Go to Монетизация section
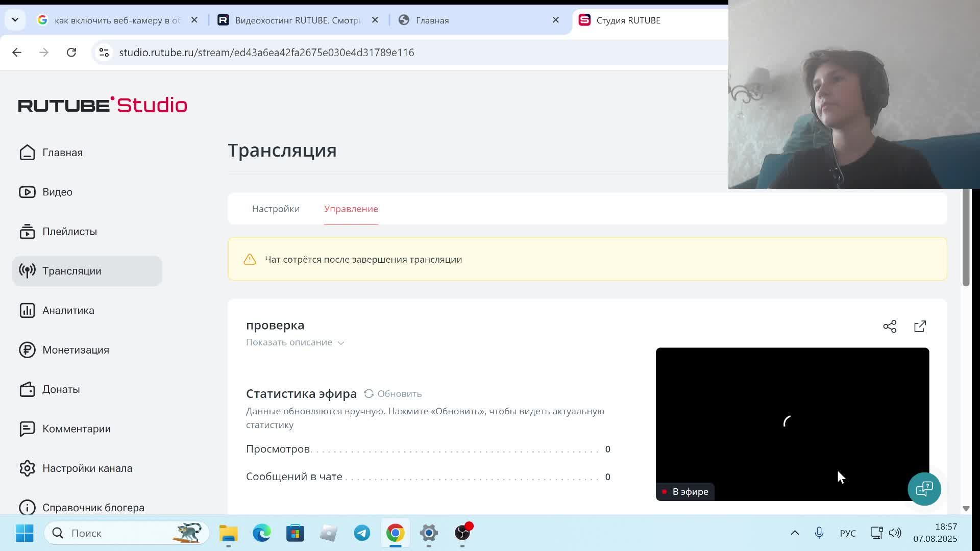 (76, 350)
